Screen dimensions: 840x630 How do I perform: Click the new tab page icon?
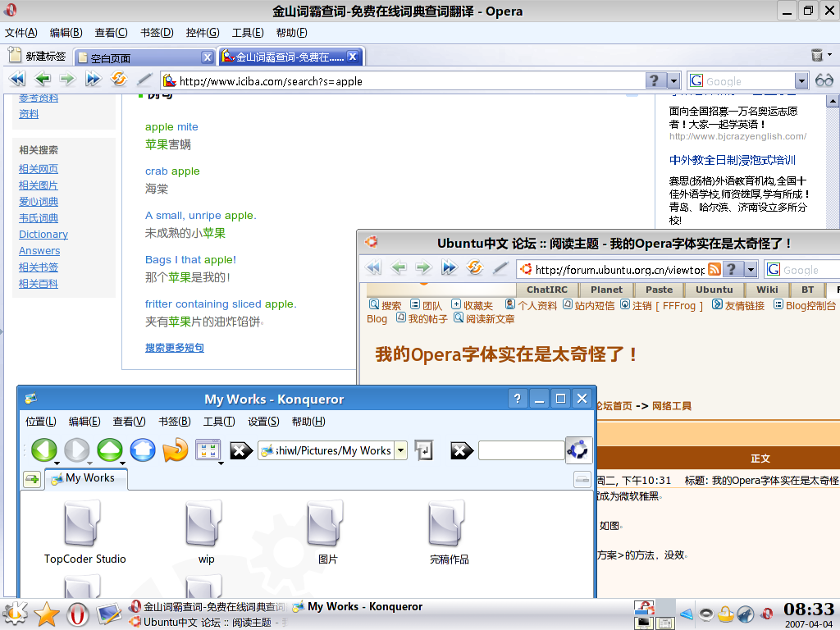(x=15, y=55)
